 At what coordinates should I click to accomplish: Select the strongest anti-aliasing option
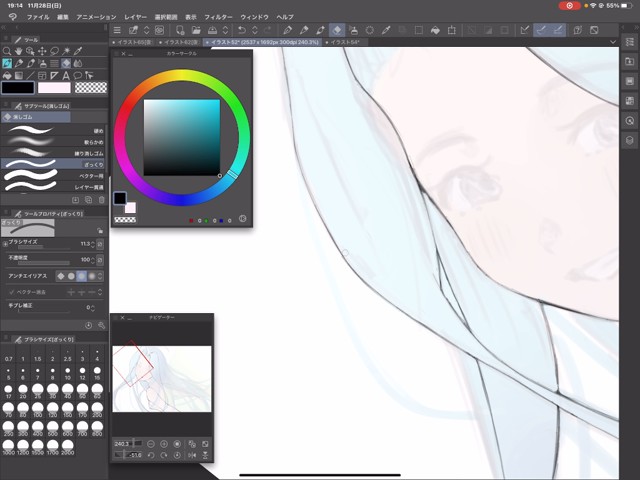pos(92,275)
